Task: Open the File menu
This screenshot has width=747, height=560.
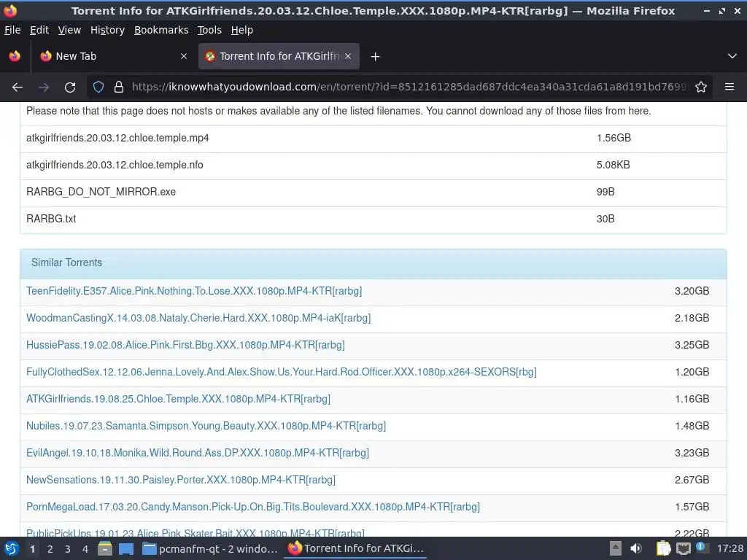Action: click(12, 30)
